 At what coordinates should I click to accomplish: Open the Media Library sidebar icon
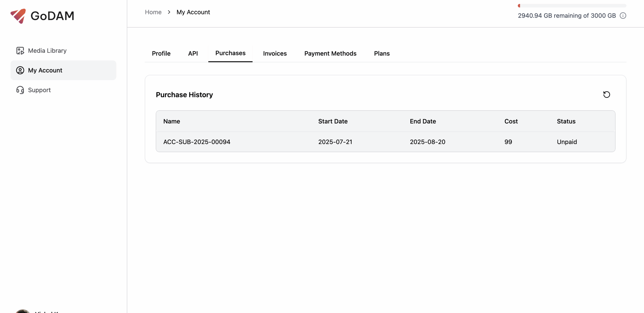20,51
